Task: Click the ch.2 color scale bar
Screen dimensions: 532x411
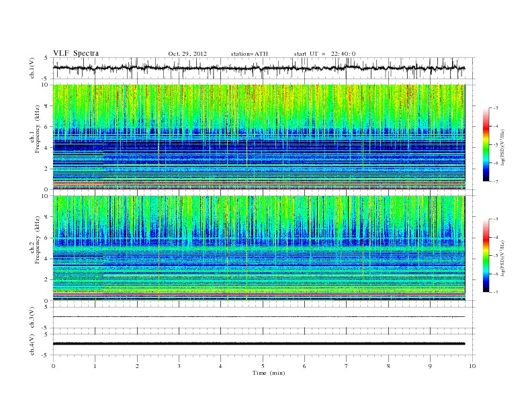Action: [x=486, y=255]
